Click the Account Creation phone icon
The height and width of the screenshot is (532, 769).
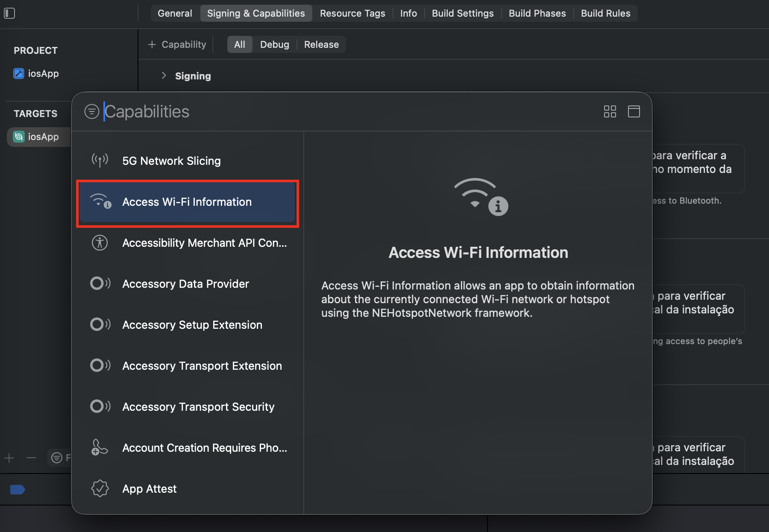(100, 447)
